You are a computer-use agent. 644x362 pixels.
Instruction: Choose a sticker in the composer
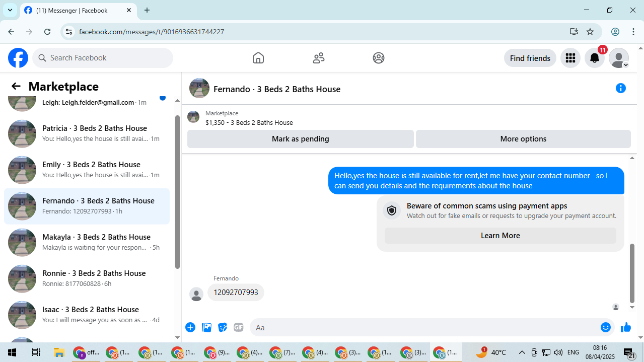223,327
